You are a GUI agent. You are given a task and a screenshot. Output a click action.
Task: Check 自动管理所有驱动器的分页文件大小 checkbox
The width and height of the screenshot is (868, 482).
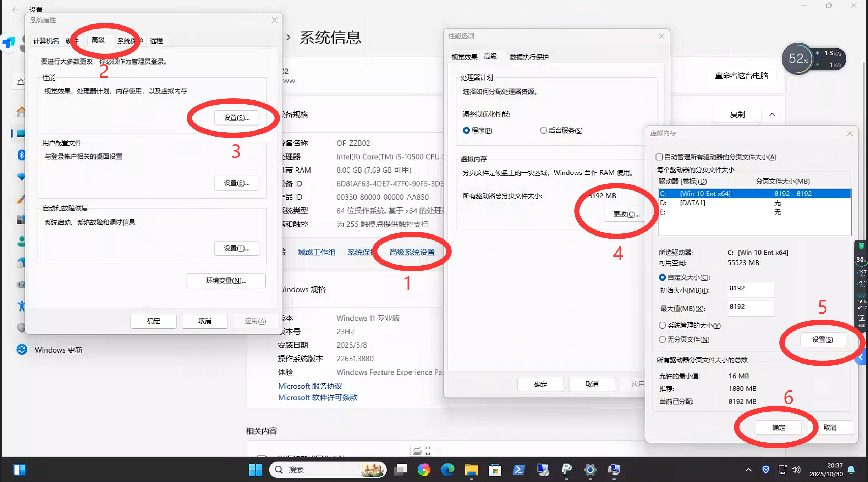(x=659, y=157)
